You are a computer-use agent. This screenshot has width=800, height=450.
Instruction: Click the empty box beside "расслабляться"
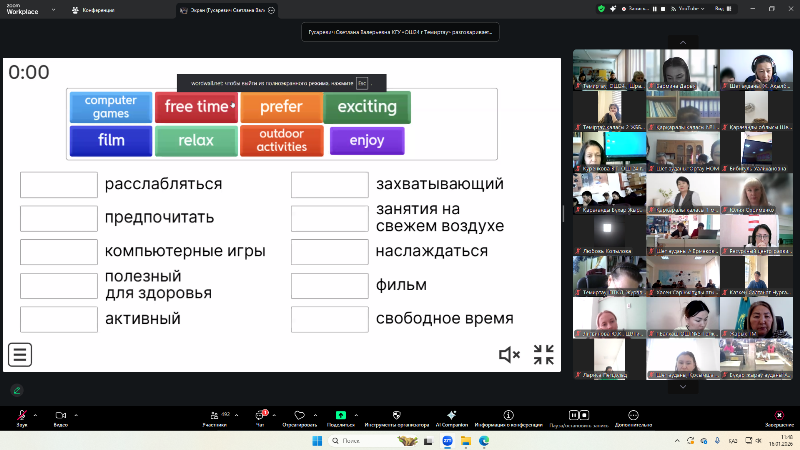[x=59, y=184]
